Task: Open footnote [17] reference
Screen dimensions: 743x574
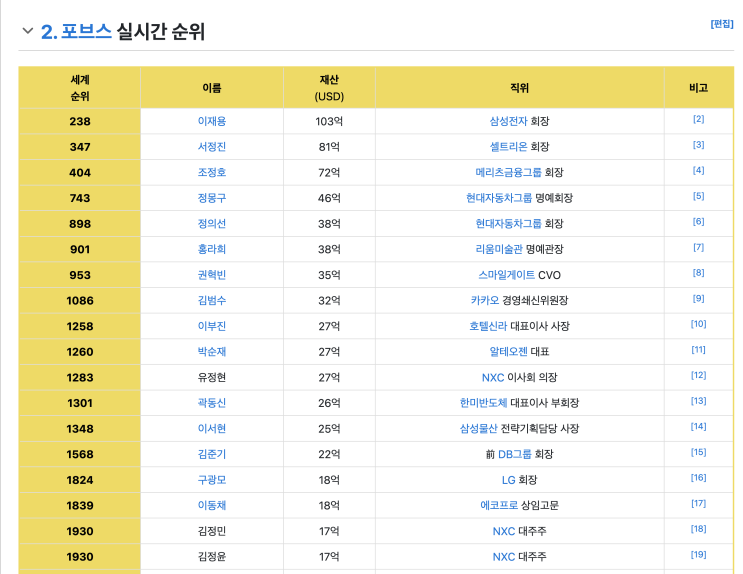Action: point(698,503)
